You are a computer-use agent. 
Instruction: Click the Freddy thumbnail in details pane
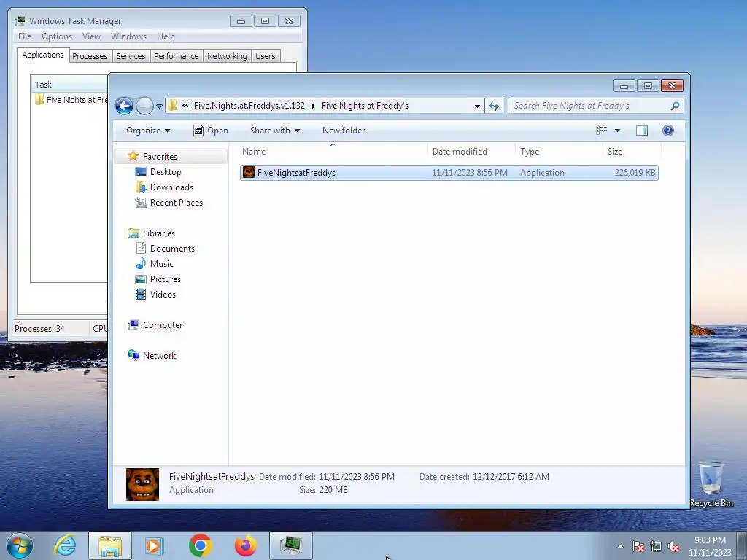tap(142, 484)
